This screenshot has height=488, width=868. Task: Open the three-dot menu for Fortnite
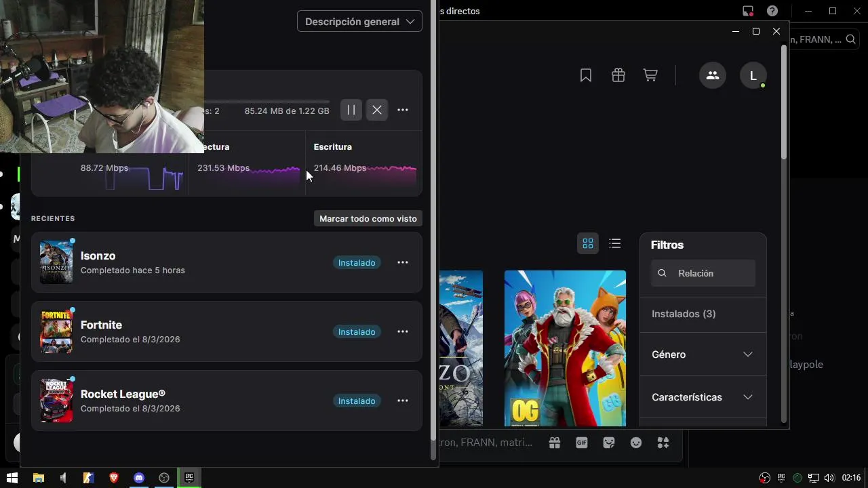click(x=403, y=331)
